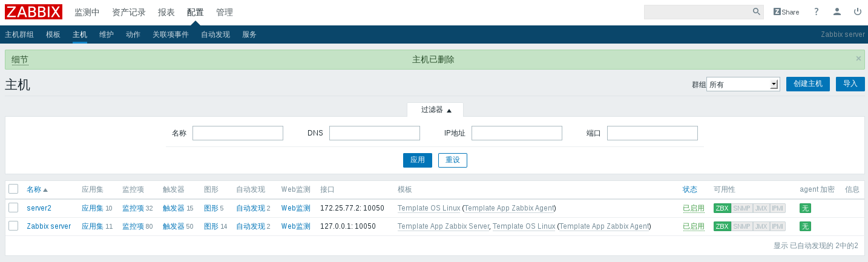Open the user profile icon

tap(837, 11)
